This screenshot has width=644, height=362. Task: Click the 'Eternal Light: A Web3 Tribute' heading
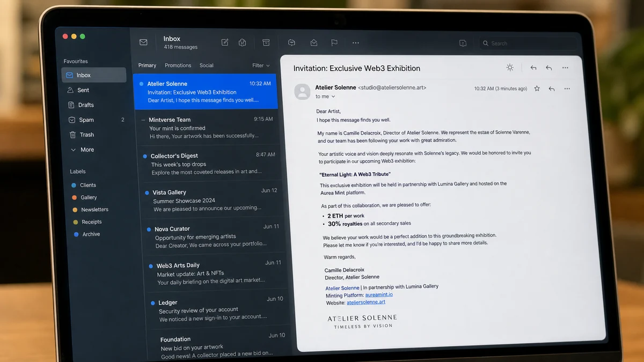[355, 174]
